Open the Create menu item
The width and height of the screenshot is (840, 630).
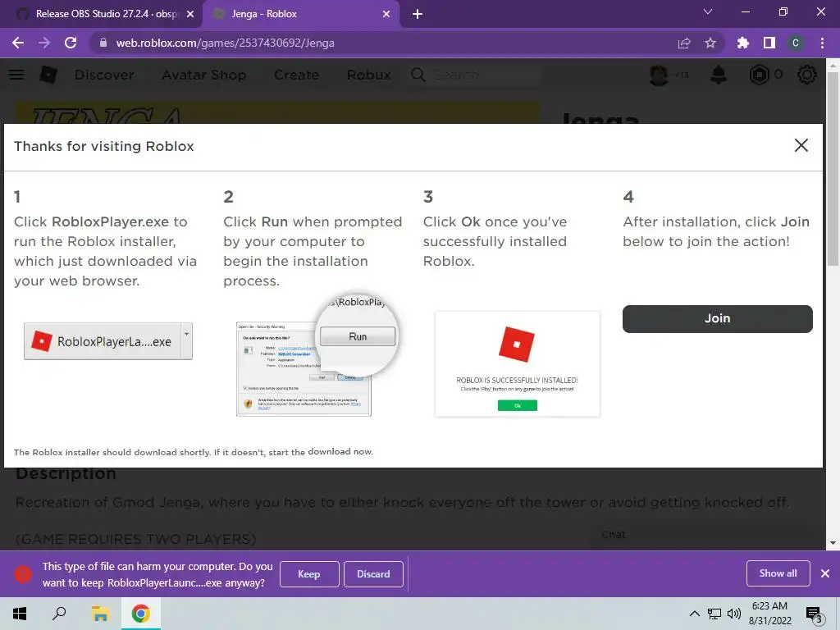(x=296, y=75)
